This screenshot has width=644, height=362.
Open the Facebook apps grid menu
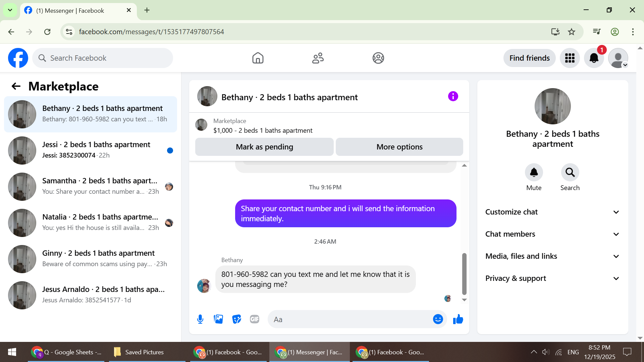click(570, 58)
